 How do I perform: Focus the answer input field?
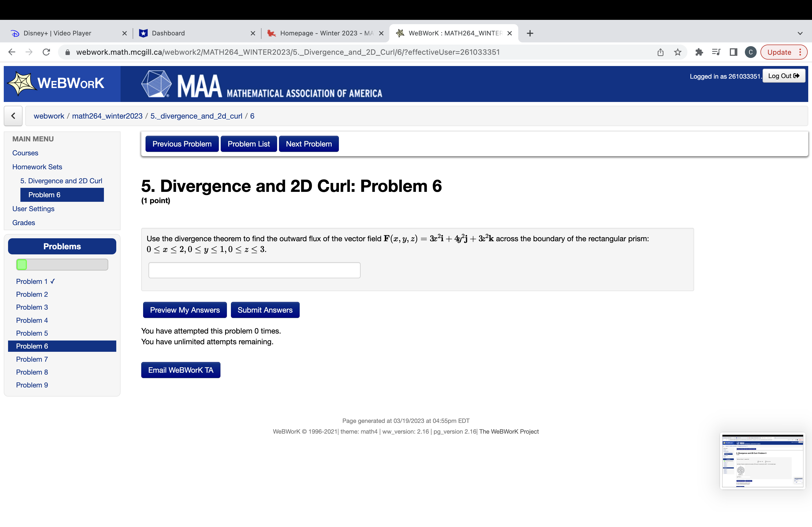pos(254,270)
